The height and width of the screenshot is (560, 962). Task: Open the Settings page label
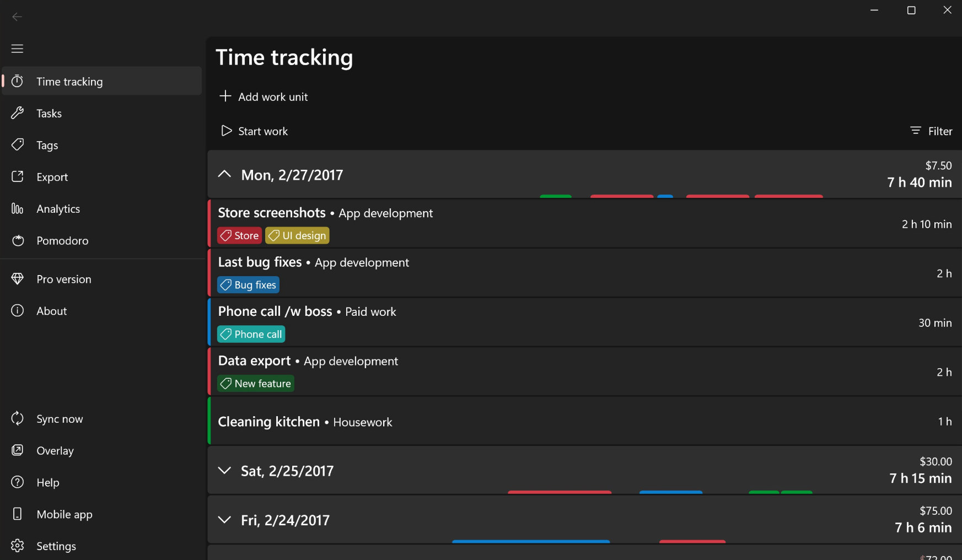56,546
